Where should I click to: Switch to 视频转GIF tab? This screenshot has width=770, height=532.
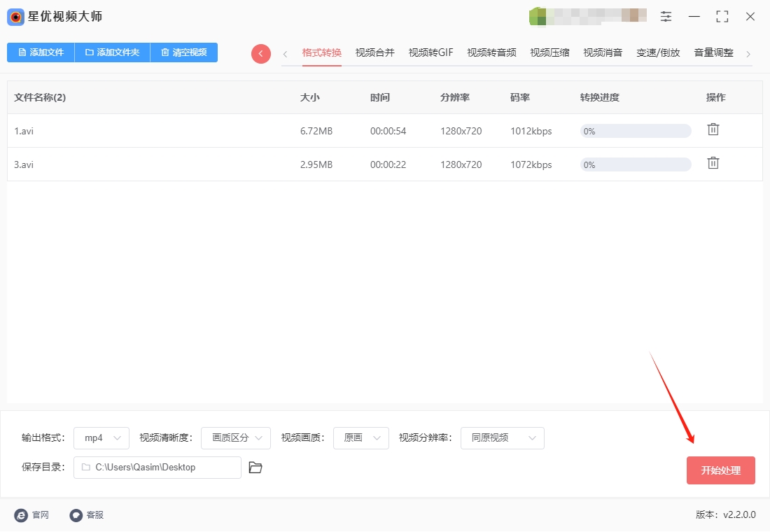coord(430,52)
